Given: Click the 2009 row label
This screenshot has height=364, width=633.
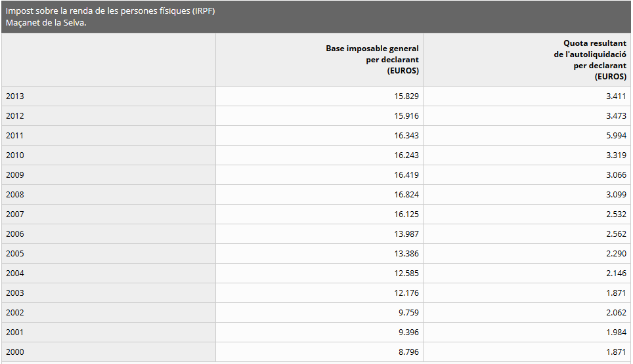Looking at the screenshot, I should click(x=15, y=175).
